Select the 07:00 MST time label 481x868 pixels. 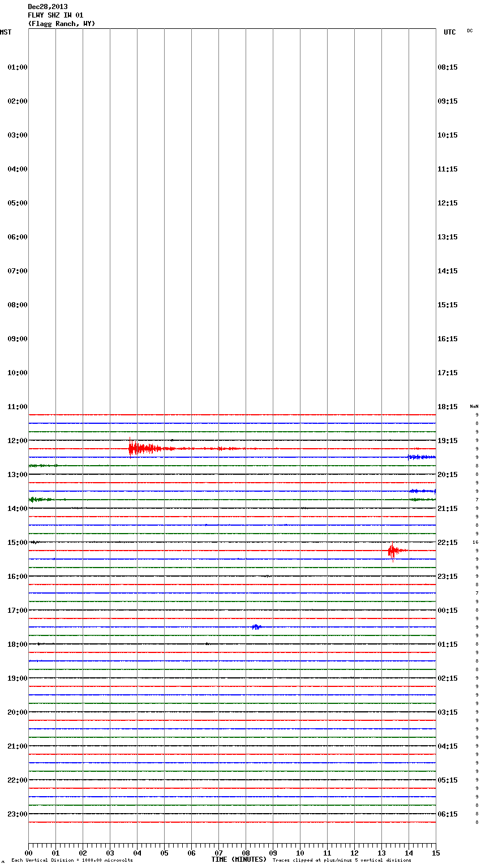point(18,271)
